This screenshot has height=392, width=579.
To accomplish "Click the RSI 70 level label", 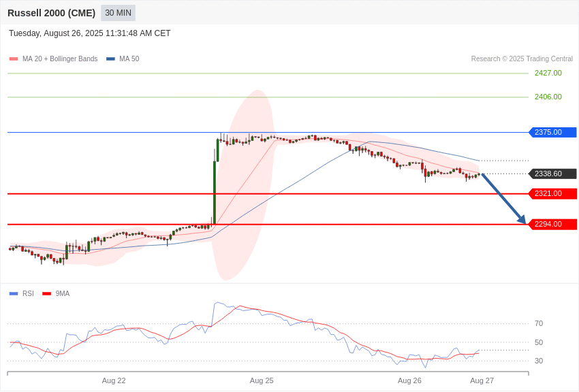I will click(x=539, y=324).
